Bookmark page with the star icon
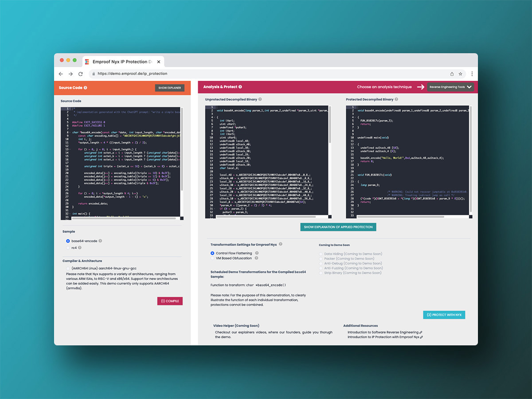The height and width of the screenshot is (399, 532). pos(461,74)
